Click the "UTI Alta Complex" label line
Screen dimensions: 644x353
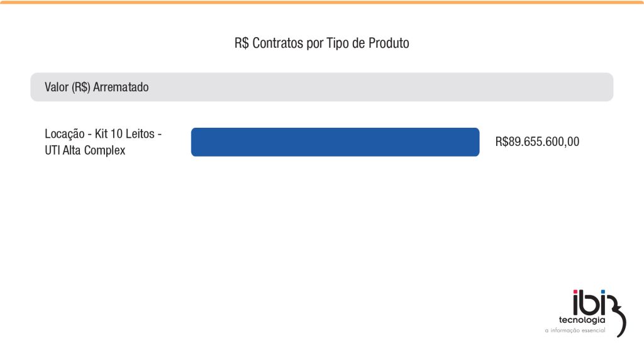coord(85,150)
